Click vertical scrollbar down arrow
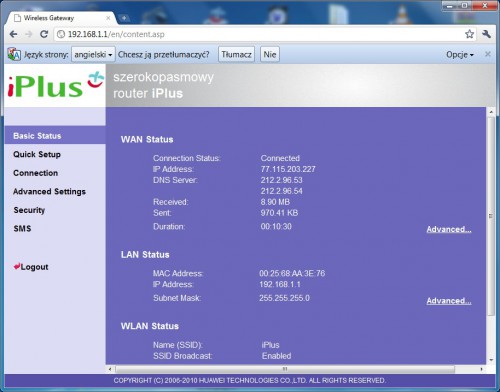Image resolution: width=500 pixels, height=392 pixels. click(x=491, y=360)
